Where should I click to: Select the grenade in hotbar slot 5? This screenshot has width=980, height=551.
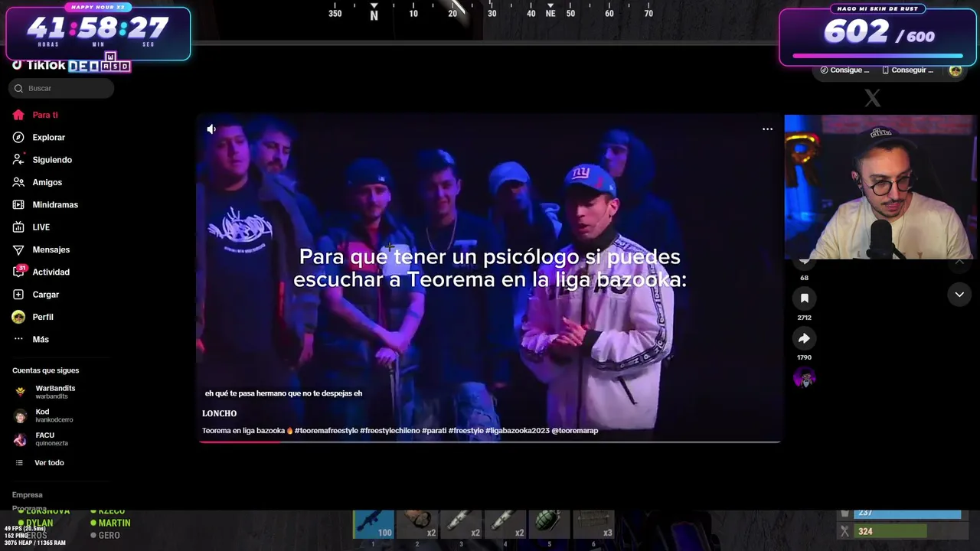(x=550, y=525)
